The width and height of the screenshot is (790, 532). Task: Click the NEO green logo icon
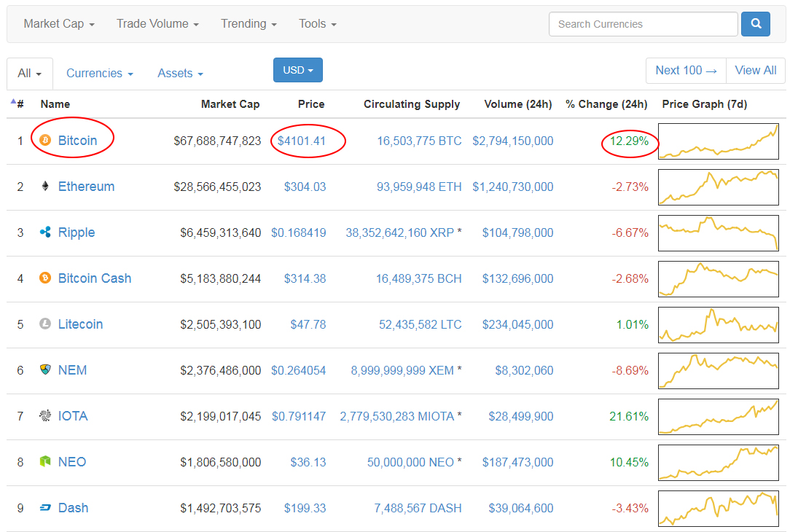click(45, 461)
